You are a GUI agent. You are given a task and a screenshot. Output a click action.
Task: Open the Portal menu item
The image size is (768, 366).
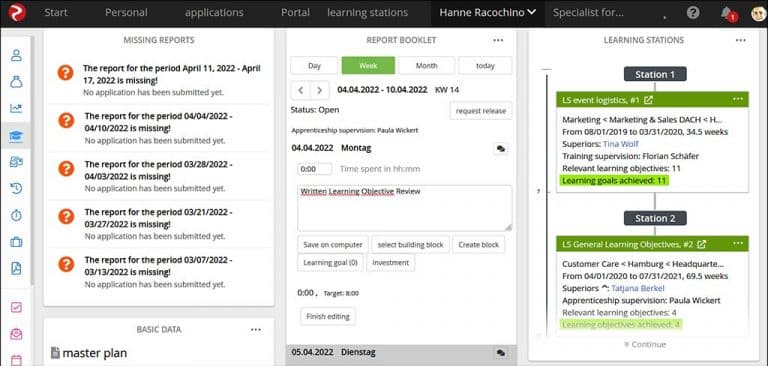(x=295, y=13)
